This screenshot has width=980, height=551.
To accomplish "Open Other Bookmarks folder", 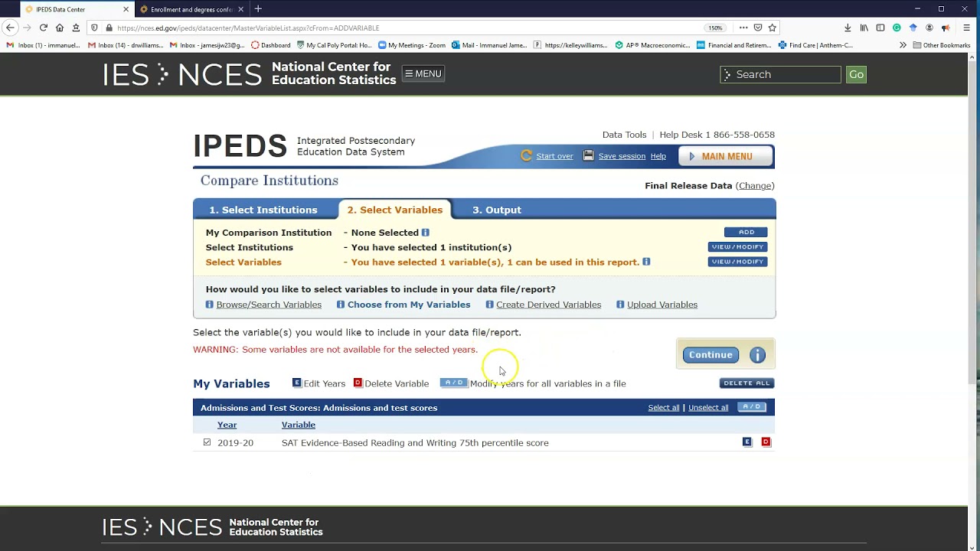I will pyautogui.click(x=941, y=45).
